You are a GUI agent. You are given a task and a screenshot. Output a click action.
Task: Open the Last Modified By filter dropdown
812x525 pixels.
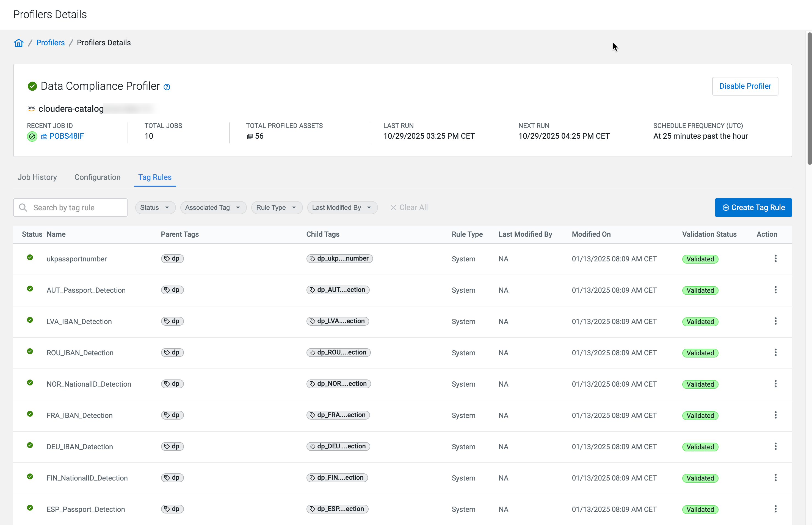[x=342, y=208]
